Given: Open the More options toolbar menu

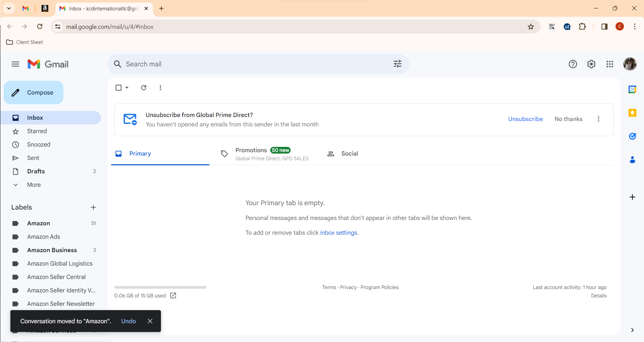Looking at the screenshot, I should pyautogui.click(x=160, y=88).
